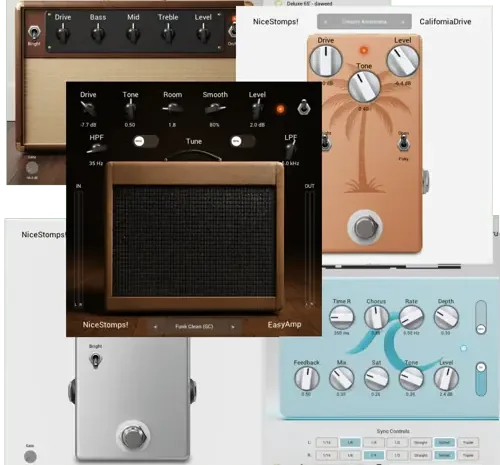This screenshot has height=465, width=500.
Task: Select 1/16 in the L sync row
Action: pyautogui.click(x=326, y=442)
